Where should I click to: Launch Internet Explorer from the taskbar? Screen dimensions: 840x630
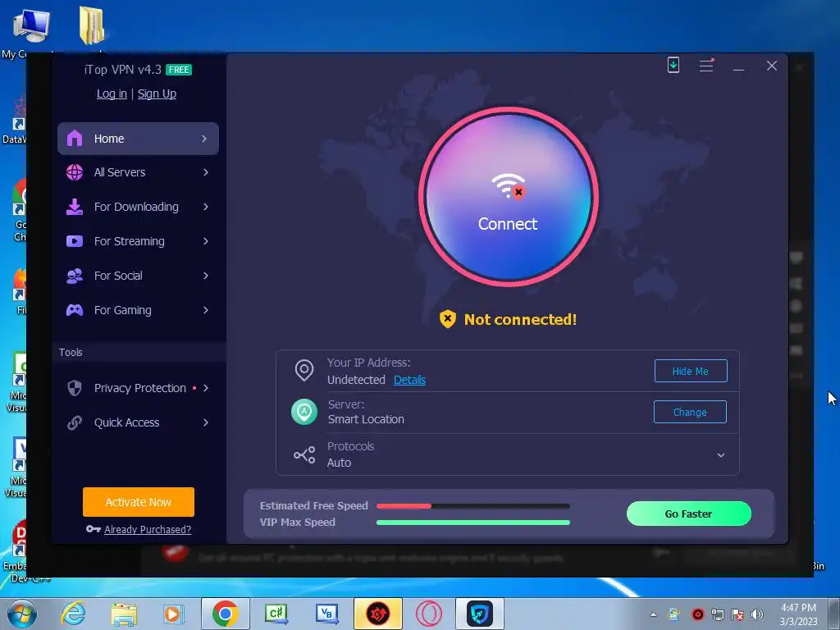coord(73,614)
